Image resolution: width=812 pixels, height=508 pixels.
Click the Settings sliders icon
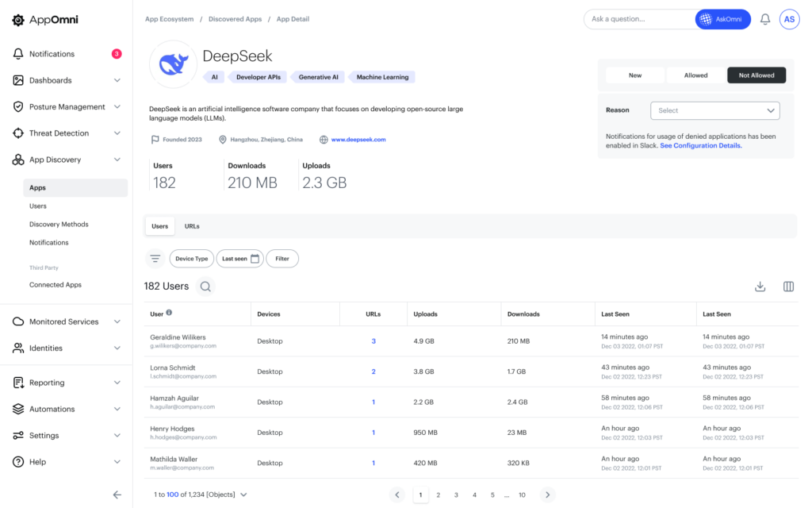point(18,436)
